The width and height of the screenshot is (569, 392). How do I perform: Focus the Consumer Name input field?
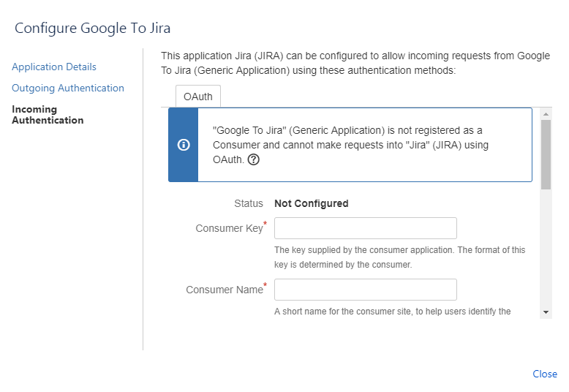click(x=366, y=290)
